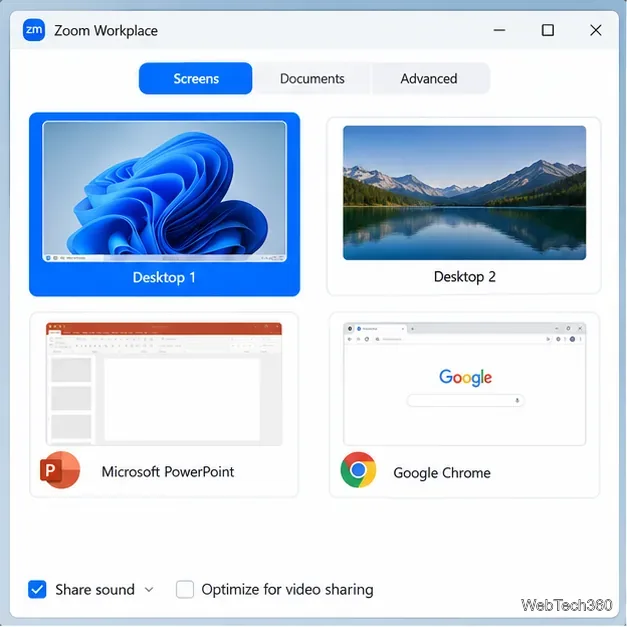Click the Share sound label text
This screenshot has height=627, width=627.
tap(95, 590)
